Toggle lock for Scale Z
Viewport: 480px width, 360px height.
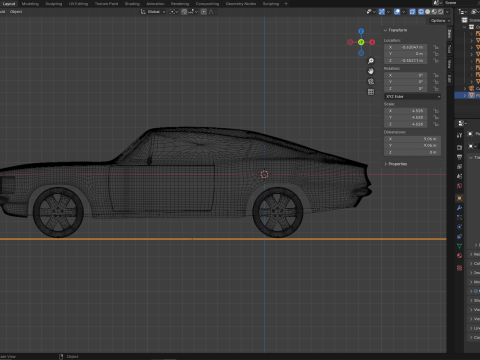436,124
